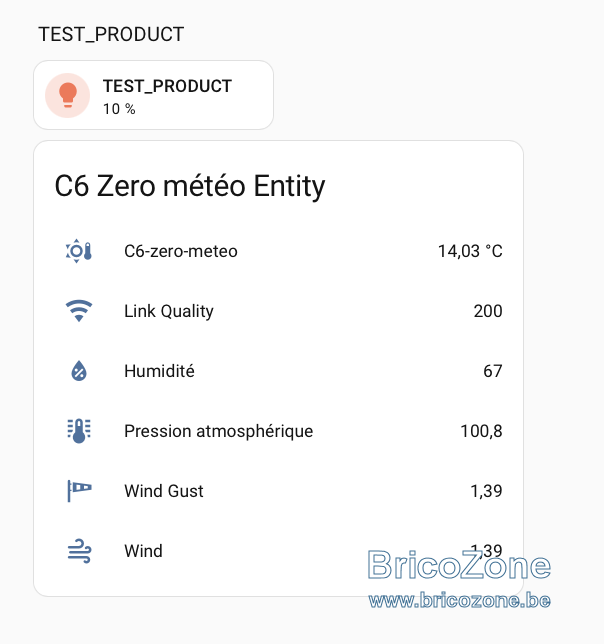Click the pressure value 100,8
604x644 pixels.
tap(481, 431)
